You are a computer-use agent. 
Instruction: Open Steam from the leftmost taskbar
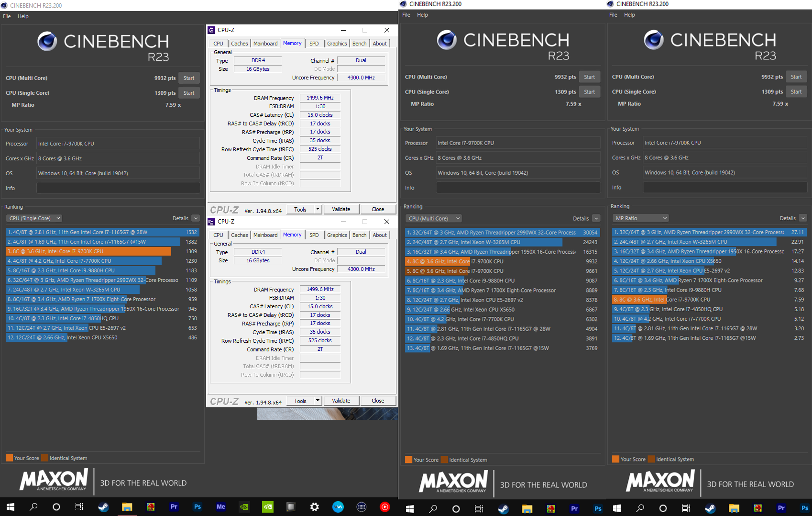pyautogui.click(x=103, y=507)
